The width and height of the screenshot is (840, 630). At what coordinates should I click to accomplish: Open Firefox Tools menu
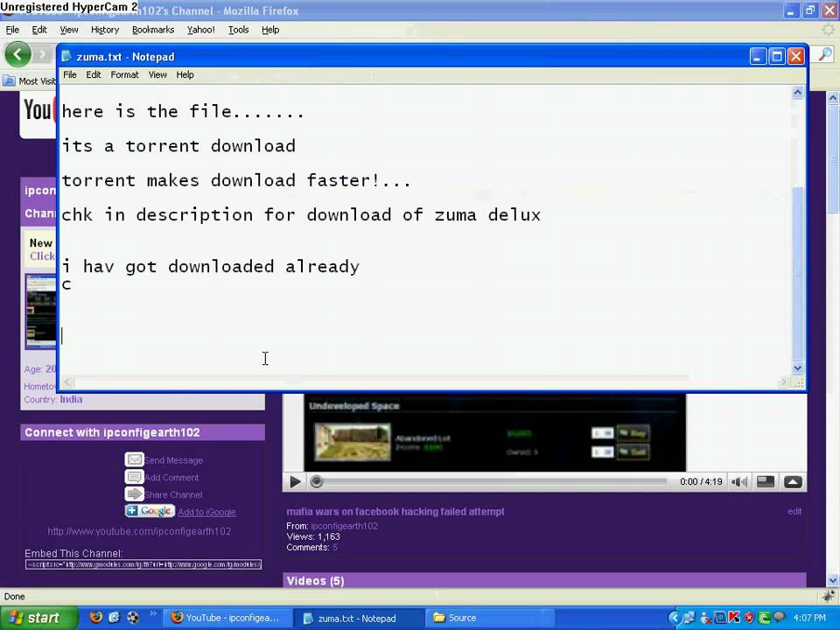click(x=238, y=30)
